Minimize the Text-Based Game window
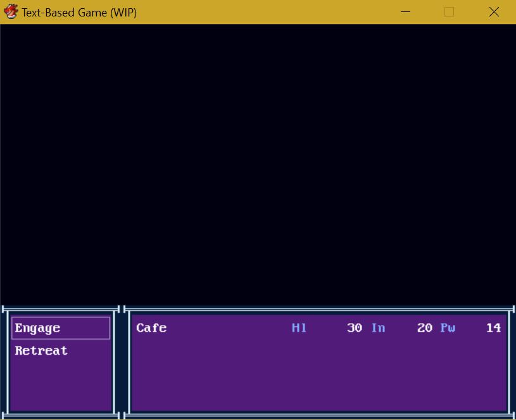Screen dimensions: 516x420 click(405, 12)
